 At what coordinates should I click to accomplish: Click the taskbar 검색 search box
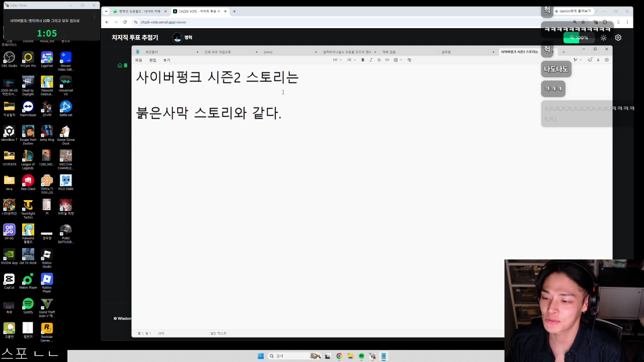point(295,356)
